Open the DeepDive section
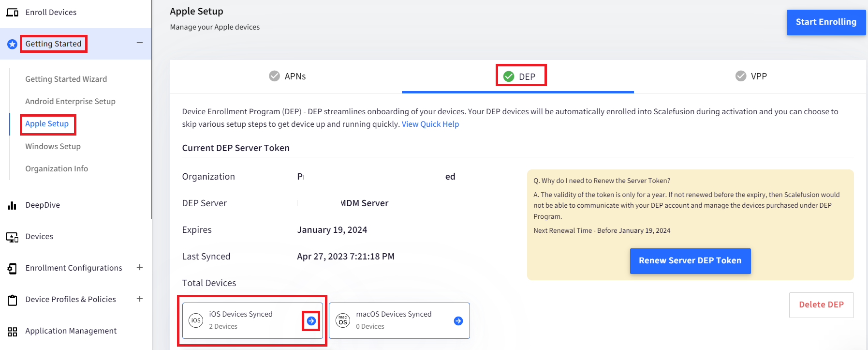Image resolution: width=868 pixels, height=350 pixels. pos(43,205)
